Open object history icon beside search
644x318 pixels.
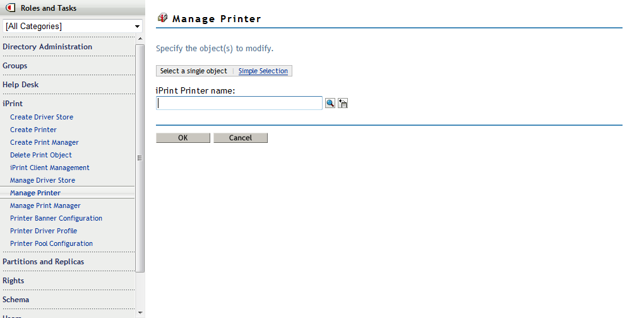(x=343, y=103)
